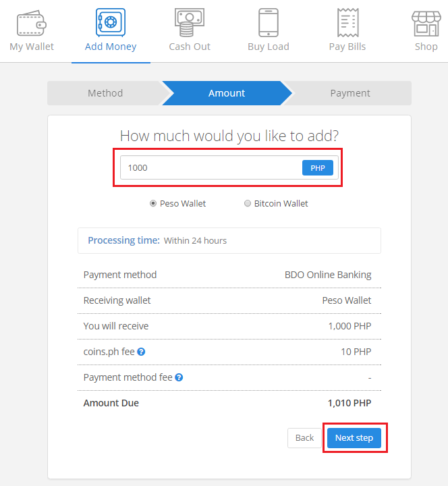Screen dimensions: 448x486
Task: Open the My Wallet icon
Action: point(32,23)
